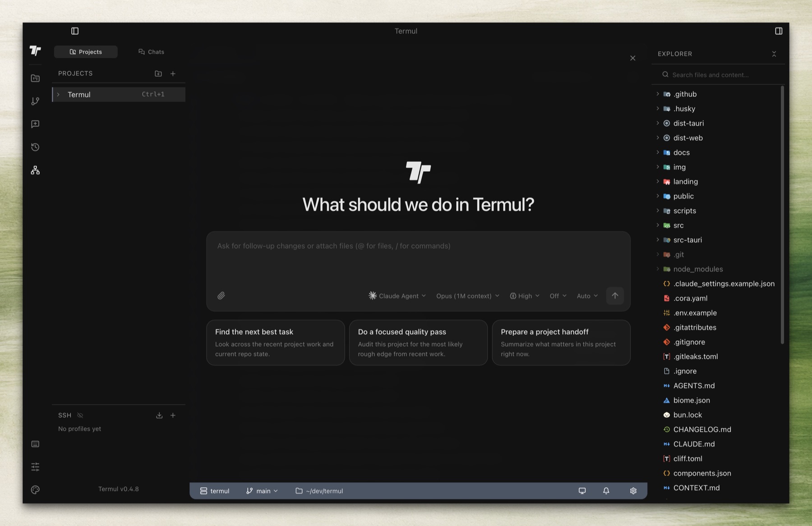Toggle the right Explorer panel icon
This screenshot has width=812, height=526.
point(779,31)
